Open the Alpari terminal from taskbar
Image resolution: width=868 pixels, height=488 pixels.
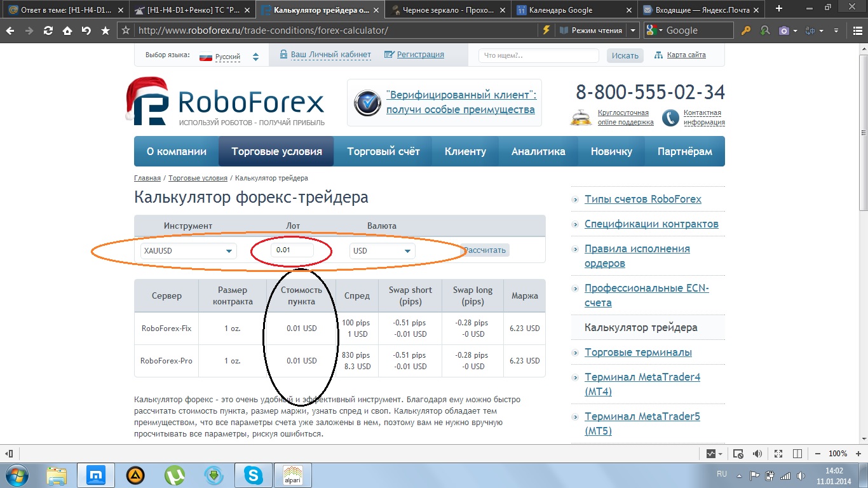293,475
